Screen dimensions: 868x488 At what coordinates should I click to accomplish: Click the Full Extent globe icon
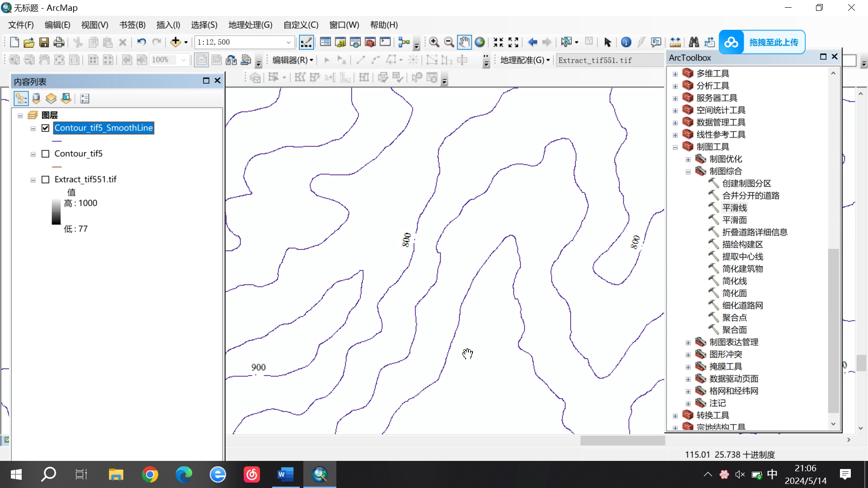coord(480,42)
